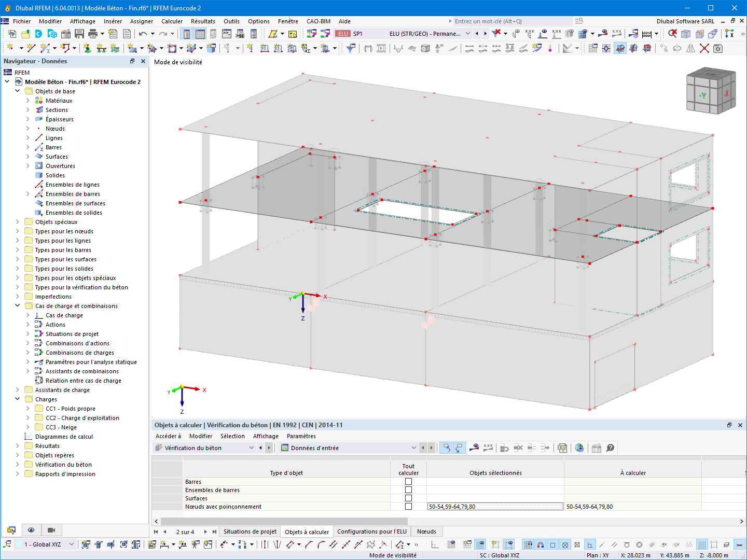
Task: Go to the next table page arrow beside '2 sur 4'
Action: [205, 531]
